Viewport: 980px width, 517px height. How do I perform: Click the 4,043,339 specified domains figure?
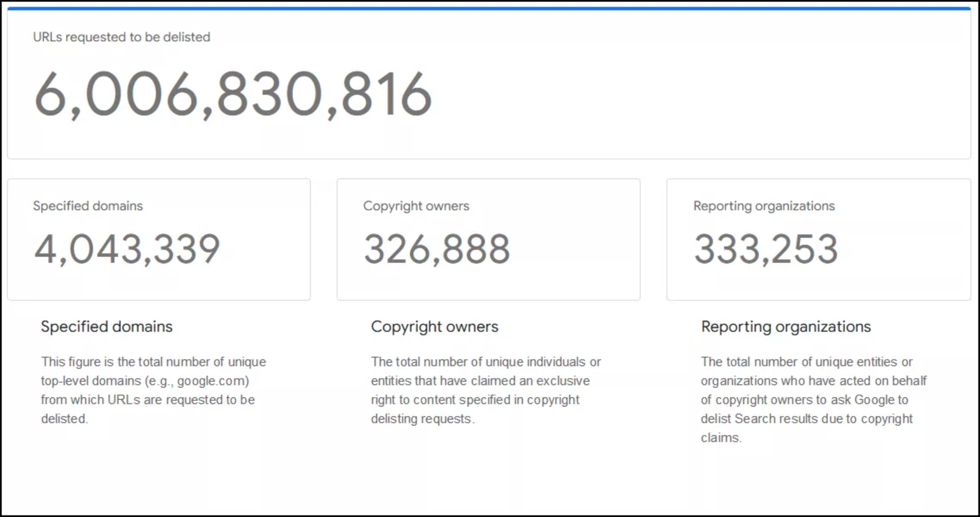(127, 249)
